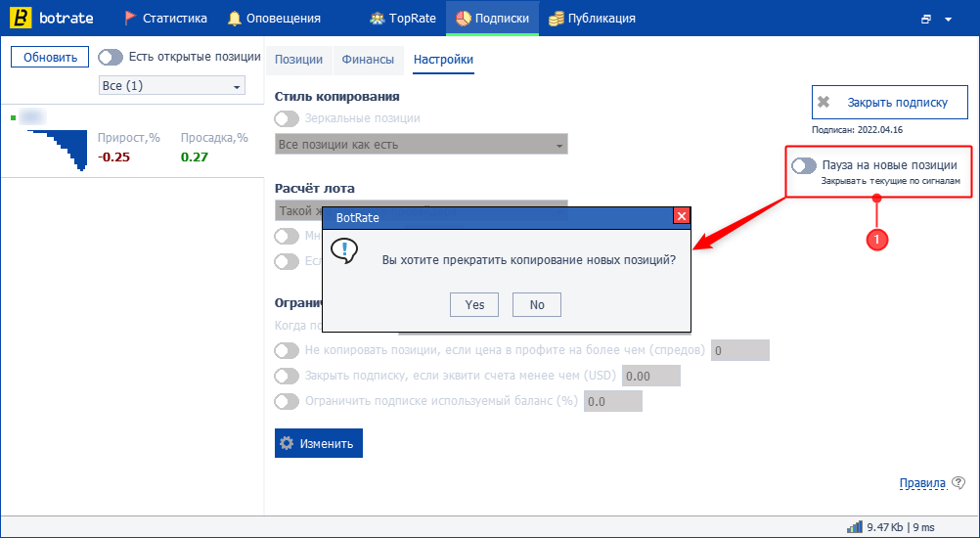Select the Подписки tab
The width and height of the screenshot is (980, 538).
tap(493, 19)
